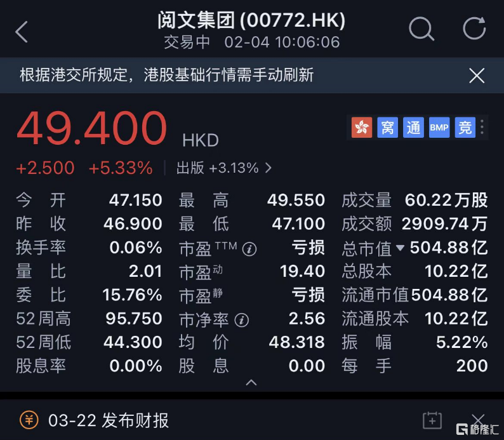Open stock search with magnifier icon
The image size is (504, 440).
(421, 29)
